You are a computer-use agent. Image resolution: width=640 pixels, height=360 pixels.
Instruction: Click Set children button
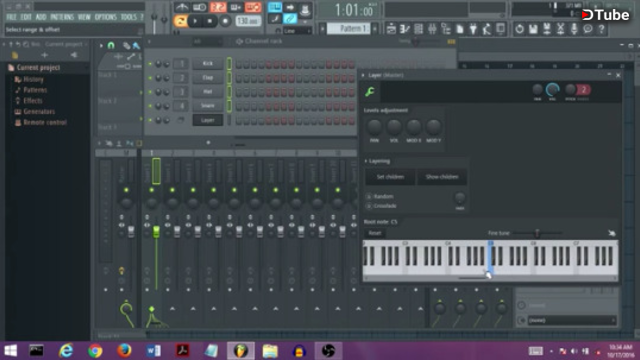pyautogui.click(x=390, y=177)
